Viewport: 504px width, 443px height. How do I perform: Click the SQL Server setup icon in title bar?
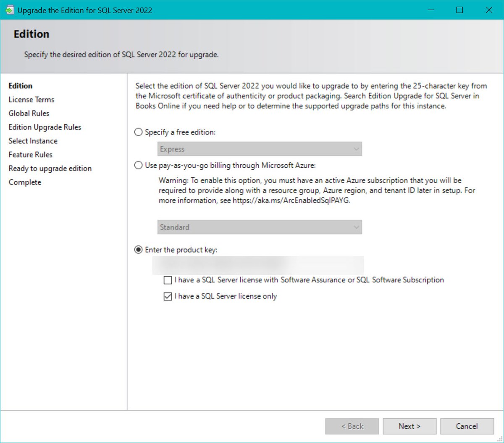tap(9, 9)
